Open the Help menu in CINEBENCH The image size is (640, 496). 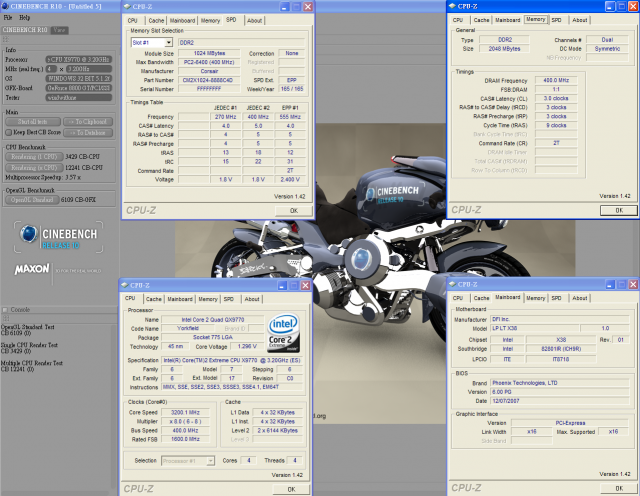[24, 18]
